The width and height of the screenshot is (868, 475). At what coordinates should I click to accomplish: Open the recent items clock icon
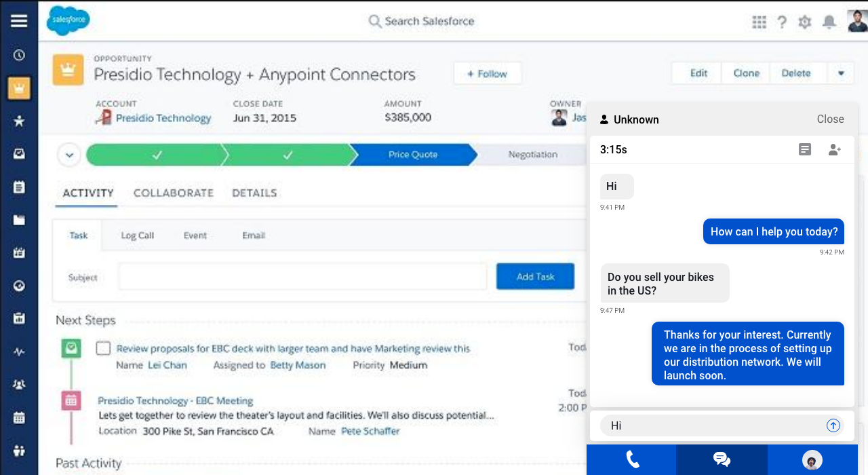19,56
